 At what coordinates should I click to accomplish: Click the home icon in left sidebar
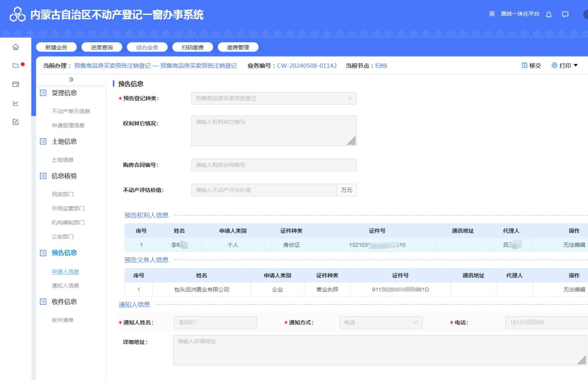point(16,46)
